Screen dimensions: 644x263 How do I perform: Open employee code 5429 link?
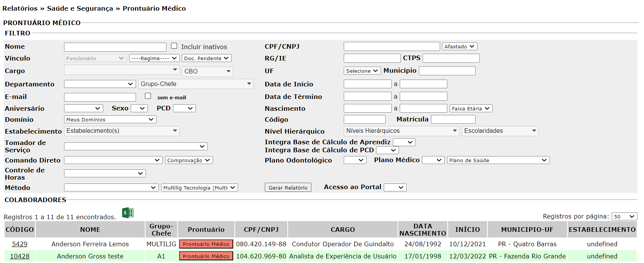20,244
